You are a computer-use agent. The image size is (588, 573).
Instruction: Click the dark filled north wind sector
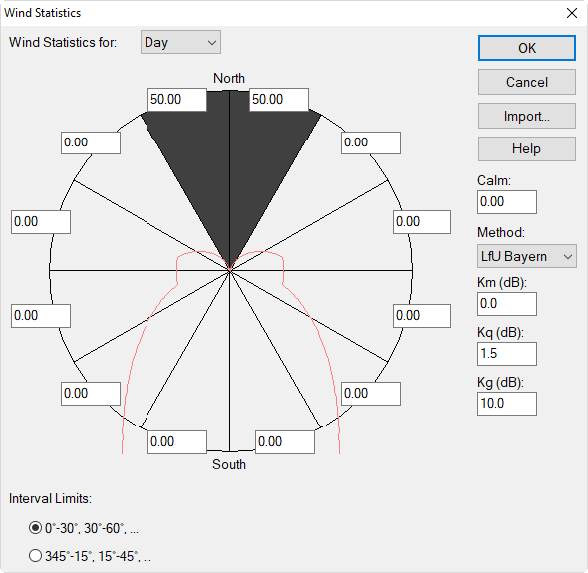point(230,169)
